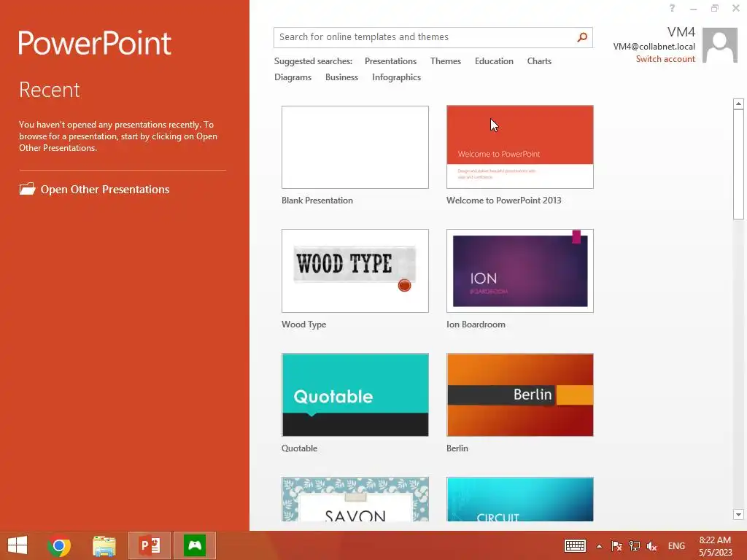The image size is (747, 560).
Task: Open the Windows Start menu
Action: (x=18, y=545)
